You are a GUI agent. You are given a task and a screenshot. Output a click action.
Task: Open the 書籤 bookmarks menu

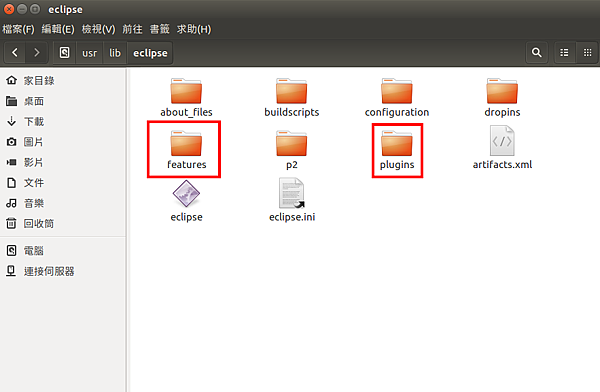point(159,29)
